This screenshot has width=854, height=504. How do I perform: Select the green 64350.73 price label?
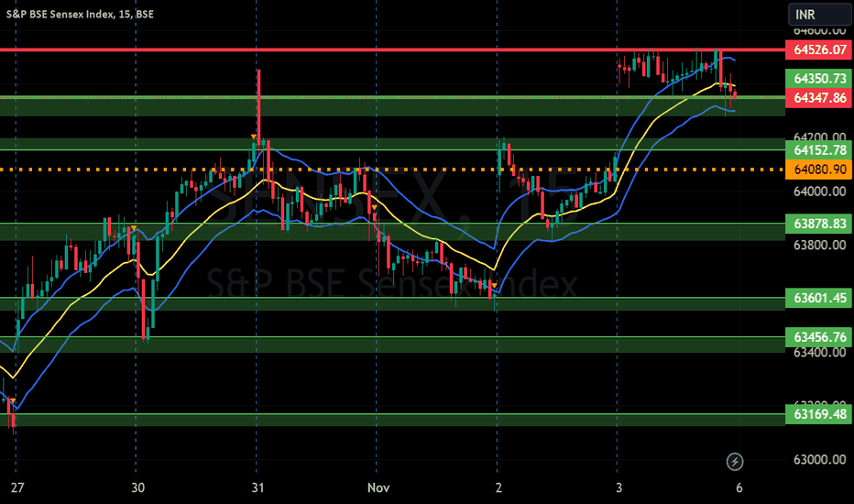819,79
